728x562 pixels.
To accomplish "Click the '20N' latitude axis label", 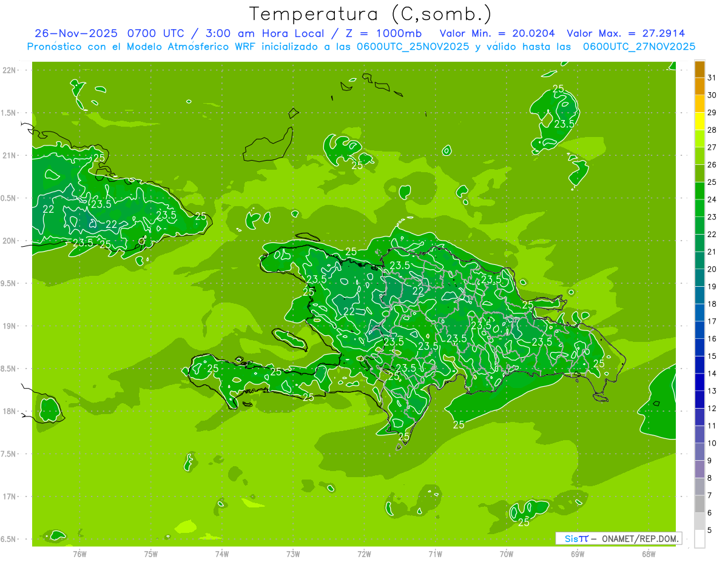I will tap(10, 241).
